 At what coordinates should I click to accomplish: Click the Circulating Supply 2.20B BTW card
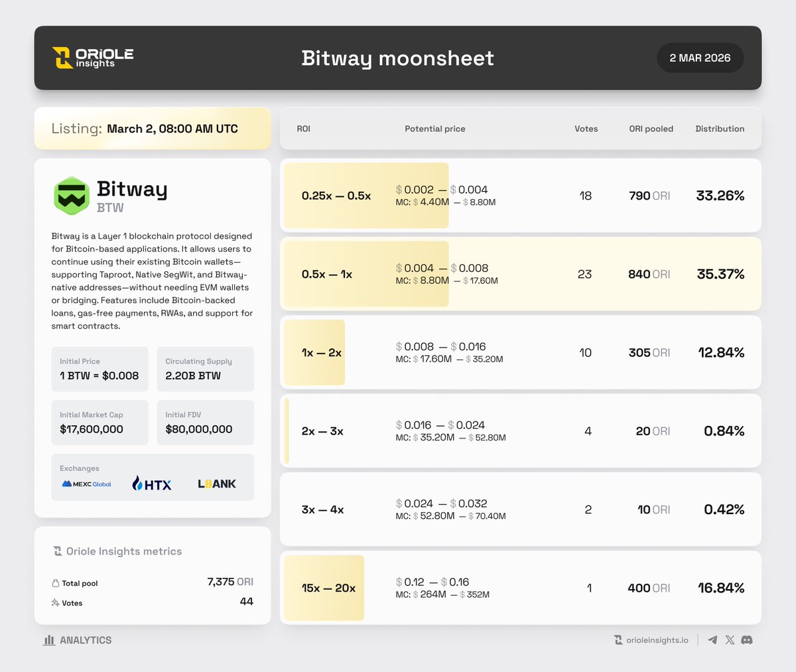tap(206, 369)
